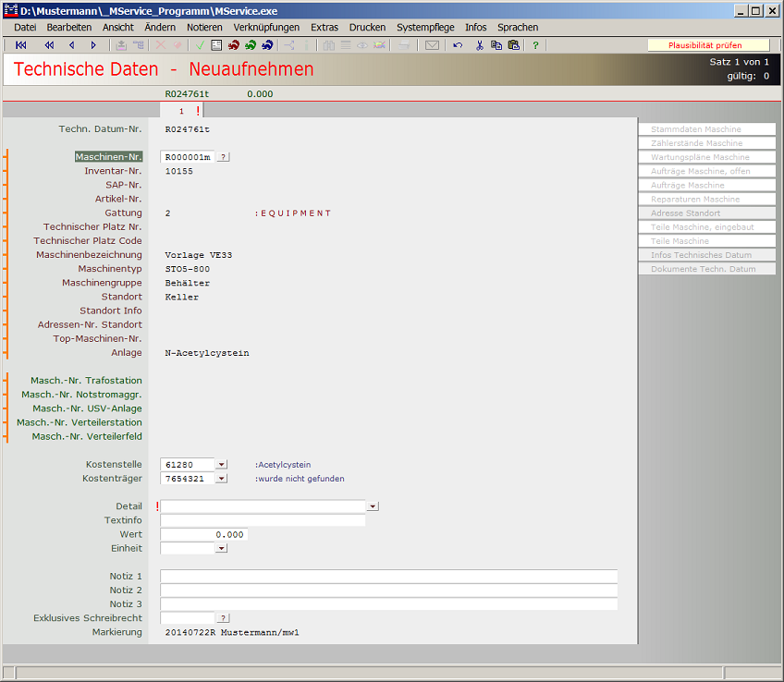
Task: Click the Plausibilität prüfen button
Action: (x=706, y=45)
